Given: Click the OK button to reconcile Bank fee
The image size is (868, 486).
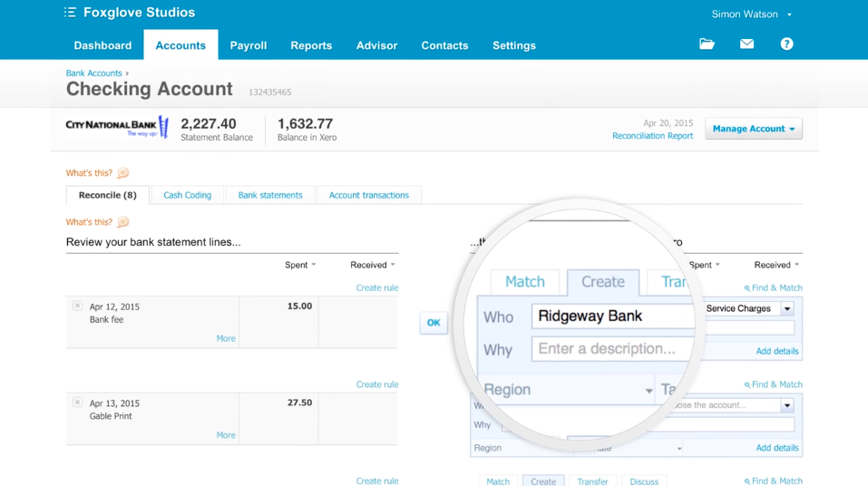Looking at the screenshot, I should [434, 322].
